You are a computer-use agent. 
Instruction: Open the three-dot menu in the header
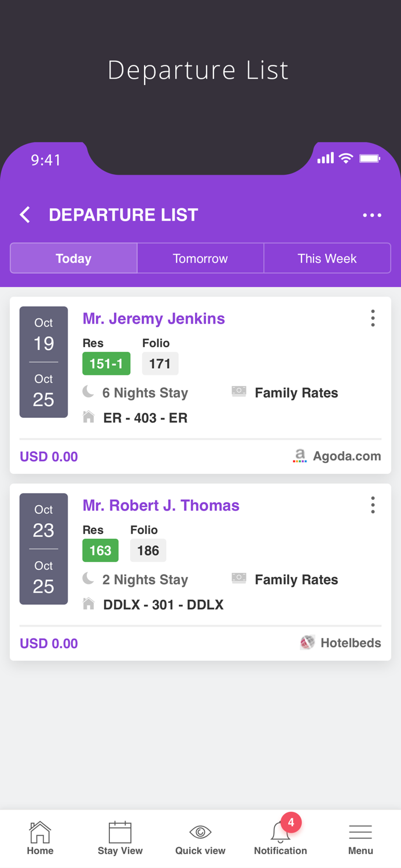372,215
